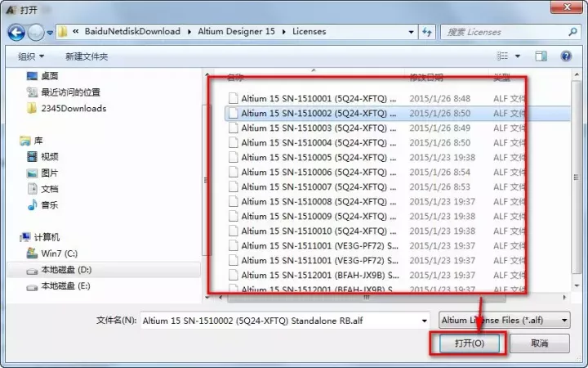
Task: Click the back navigation arrow button
Action: [x=16, y=32]
